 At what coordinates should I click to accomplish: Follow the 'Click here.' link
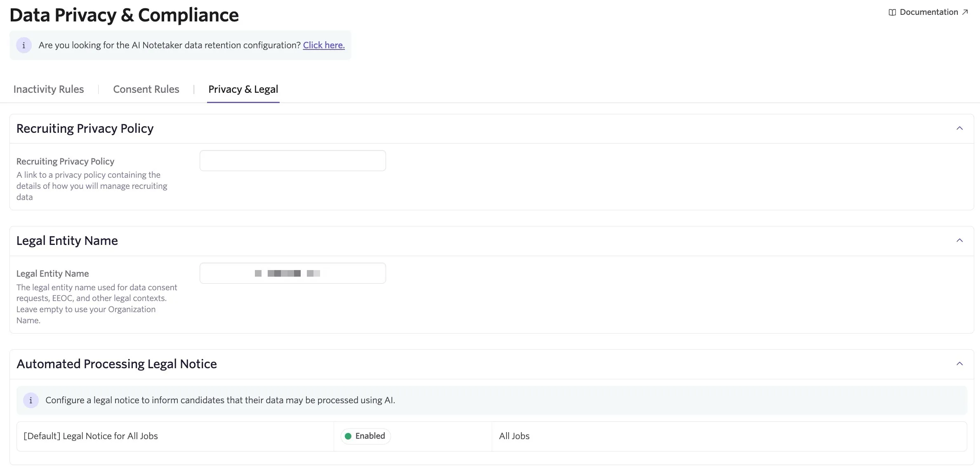[324, 45]
